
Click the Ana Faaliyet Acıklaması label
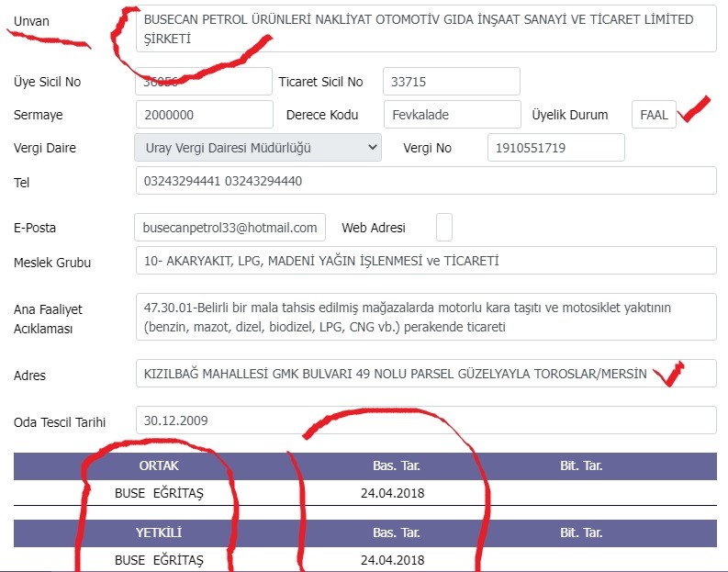pos(48,319)
